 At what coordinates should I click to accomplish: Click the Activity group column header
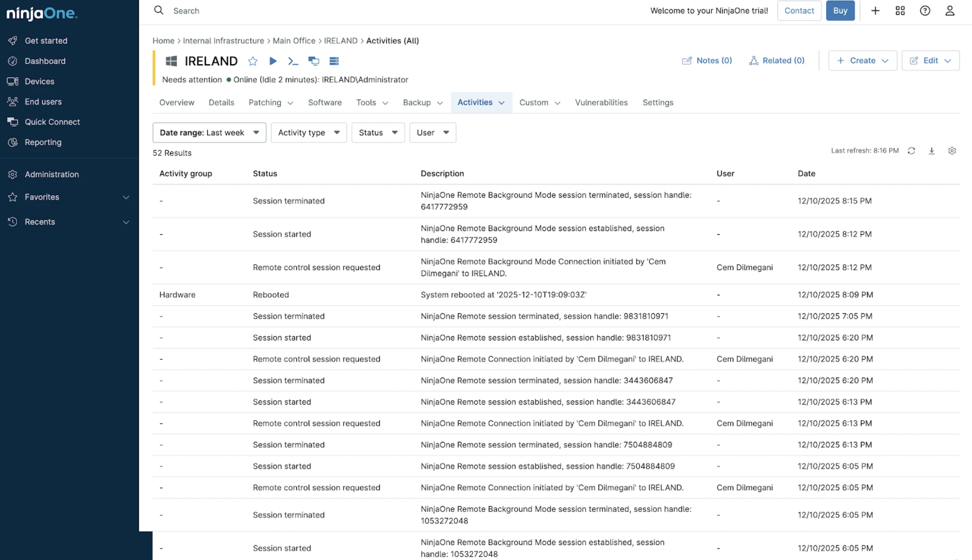coord(186,173)
